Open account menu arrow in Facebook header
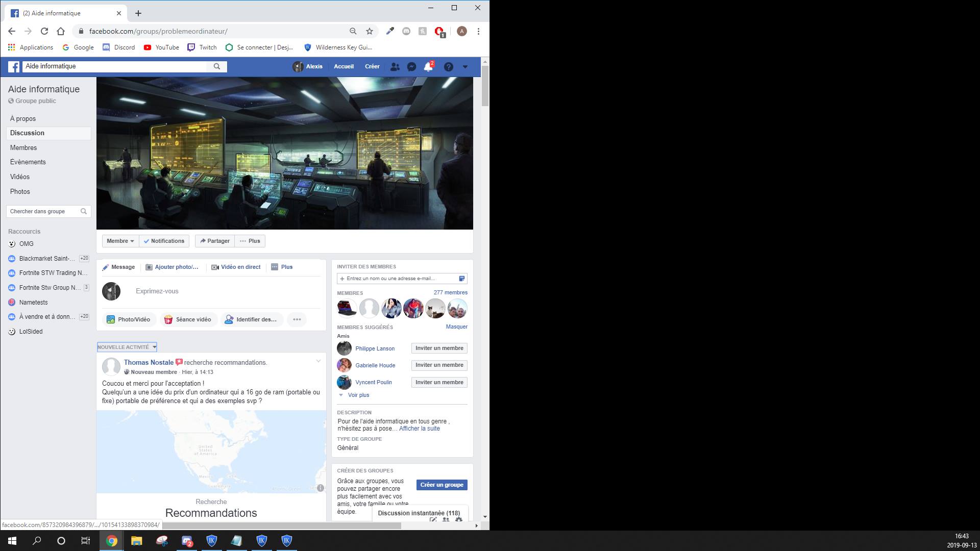980x551 pixels. (465, 67)
